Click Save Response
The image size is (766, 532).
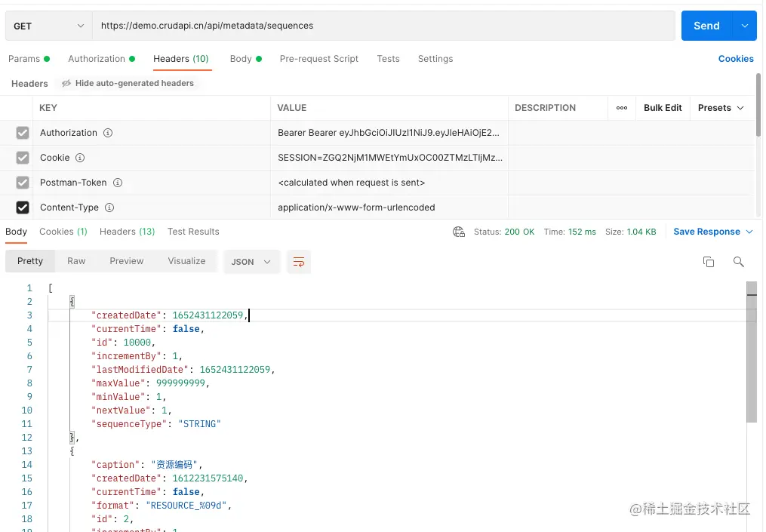(x=706, y=232)
